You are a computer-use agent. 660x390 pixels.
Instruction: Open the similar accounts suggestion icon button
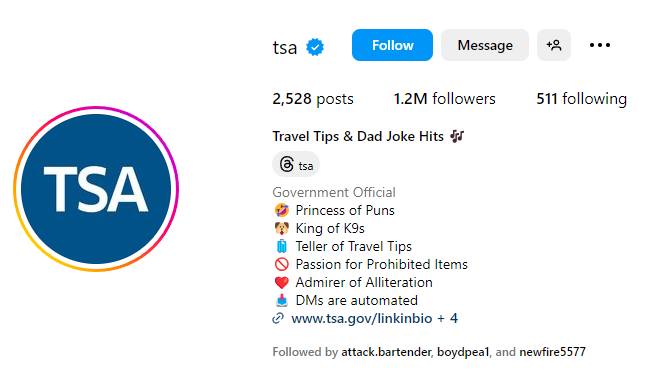click(554, 45)
